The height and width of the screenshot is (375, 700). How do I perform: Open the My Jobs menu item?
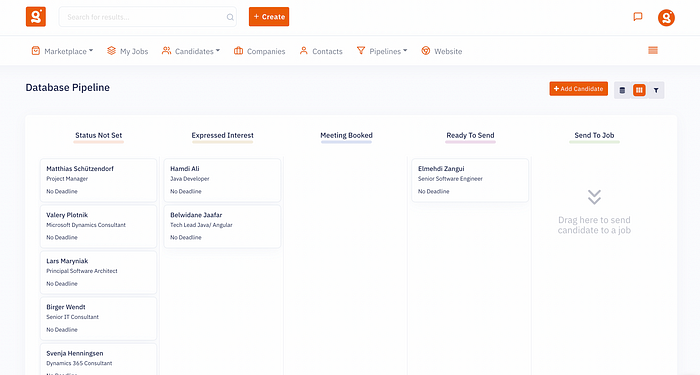[127, 51]
